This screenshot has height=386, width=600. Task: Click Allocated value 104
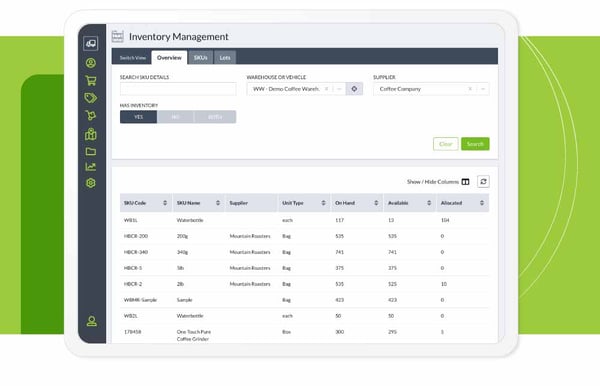click(445, 220)
